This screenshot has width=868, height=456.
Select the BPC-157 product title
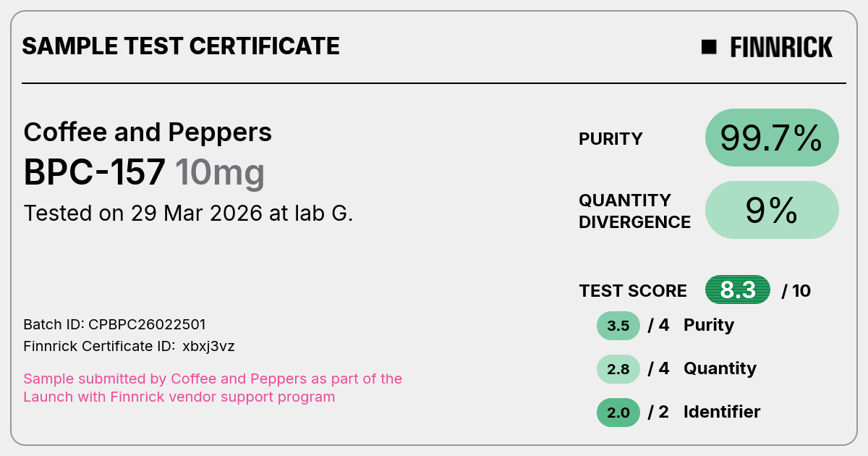pos(94,172)
